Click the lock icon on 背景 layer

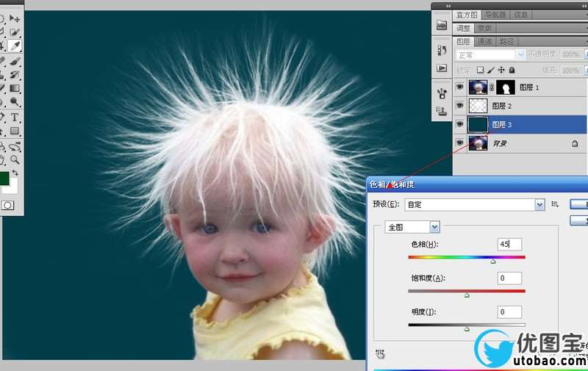(x=575, y=143)
